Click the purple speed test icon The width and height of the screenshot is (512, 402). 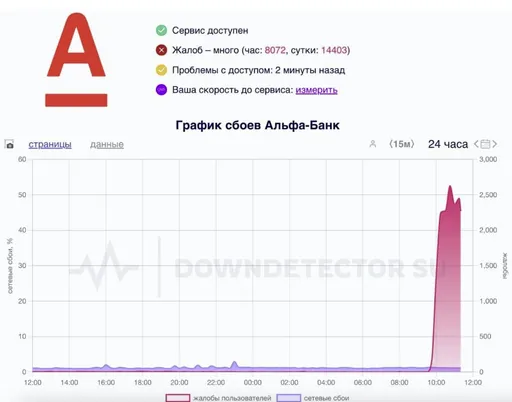coord(161,90)
